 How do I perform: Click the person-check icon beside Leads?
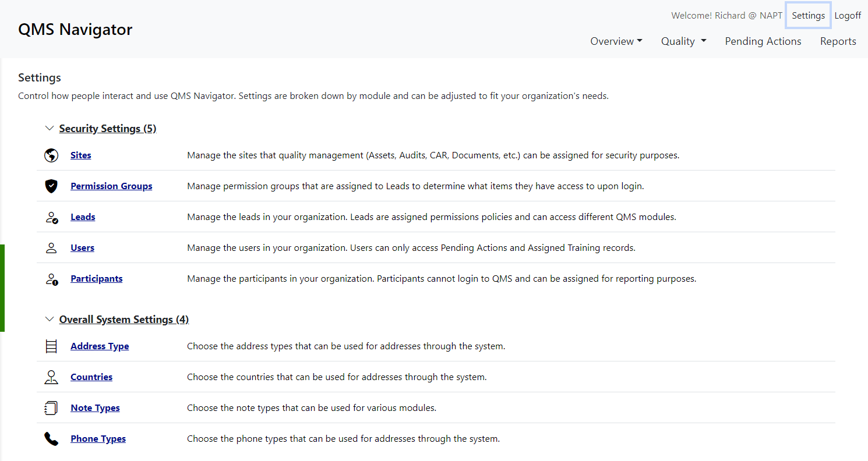coord(51,217)
